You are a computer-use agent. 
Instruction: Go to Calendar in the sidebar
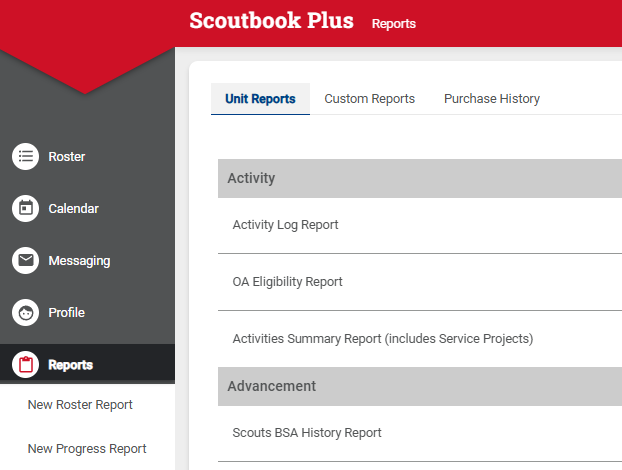(x=73, y=209)
